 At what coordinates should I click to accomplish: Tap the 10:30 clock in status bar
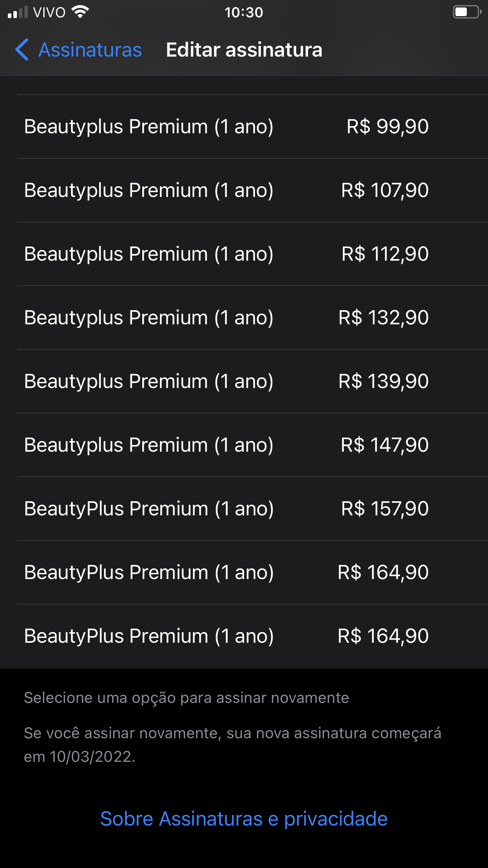point(244,13)
